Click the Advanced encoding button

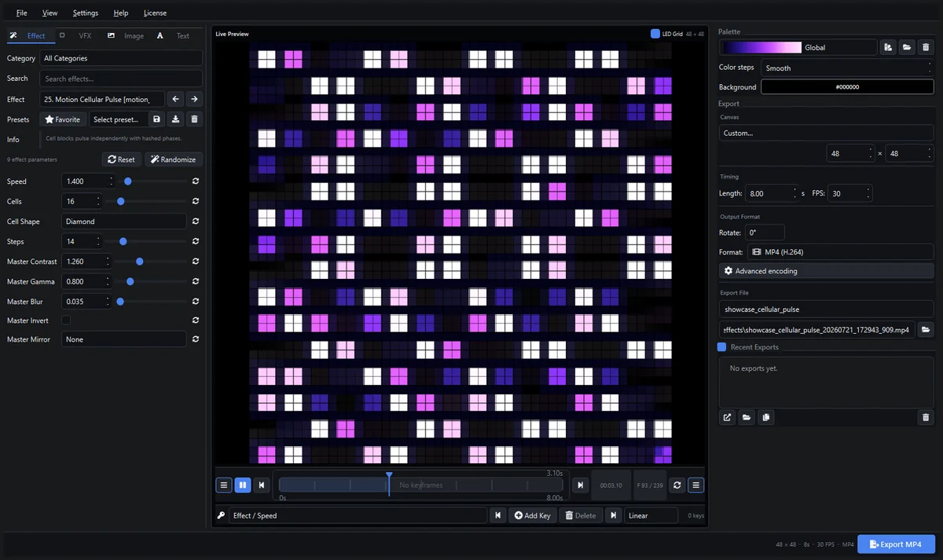click(x=826, y=271)
